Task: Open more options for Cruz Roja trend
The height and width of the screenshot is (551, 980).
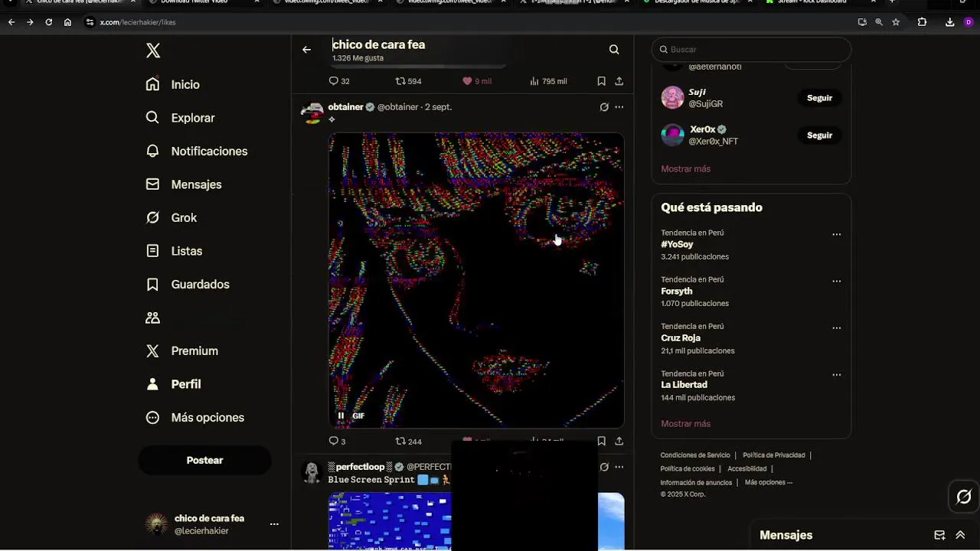Action: coord(836,328)
